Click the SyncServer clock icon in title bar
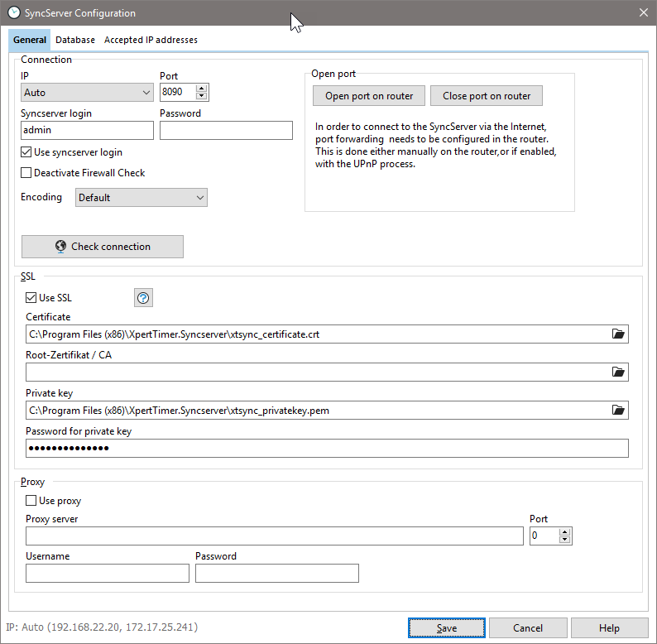This screenshot has width=657, height=644. pyautogui.click(x=13, y=12)
